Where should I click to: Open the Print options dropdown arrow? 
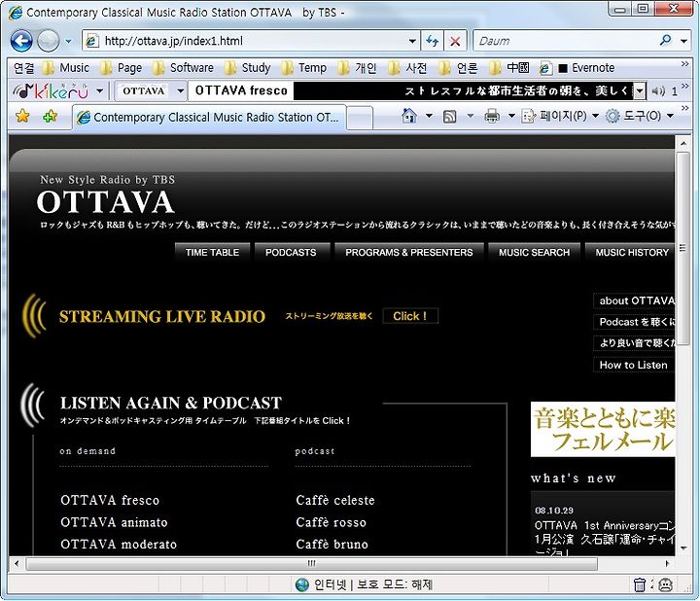(x=511, y=116)
